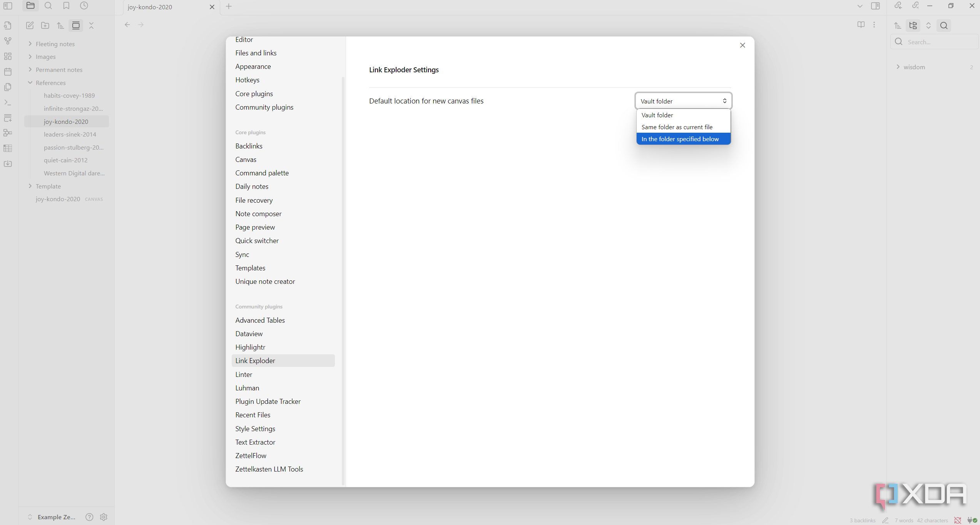Open daily note calendar ribbon icon
This screenshot has height=525, width=980.
tap(8, 72)
